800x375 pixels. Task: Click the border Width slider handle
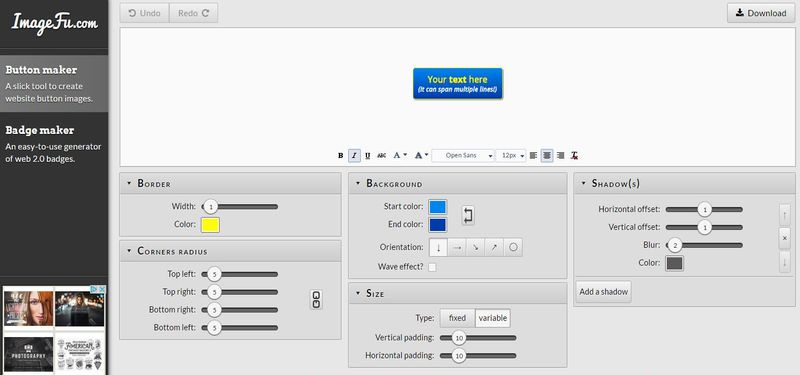[x=210, y=207]
